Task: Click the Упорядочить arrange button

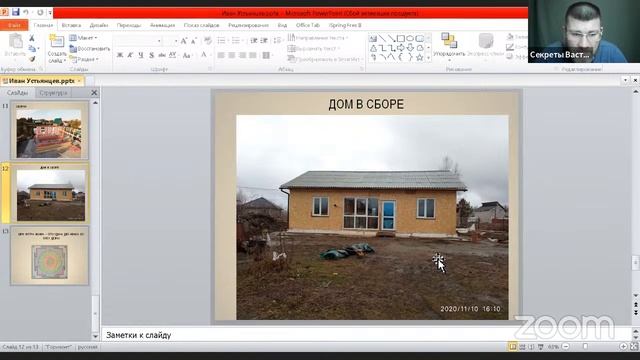Action: (449, 47)
